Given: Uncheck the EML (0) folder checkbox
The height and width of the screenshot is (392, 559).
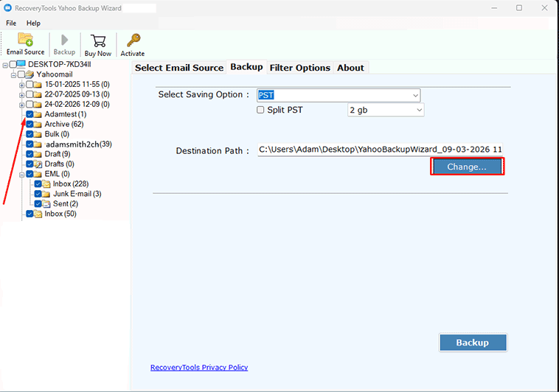Looking at the screenshot, I should pos(29,174).
